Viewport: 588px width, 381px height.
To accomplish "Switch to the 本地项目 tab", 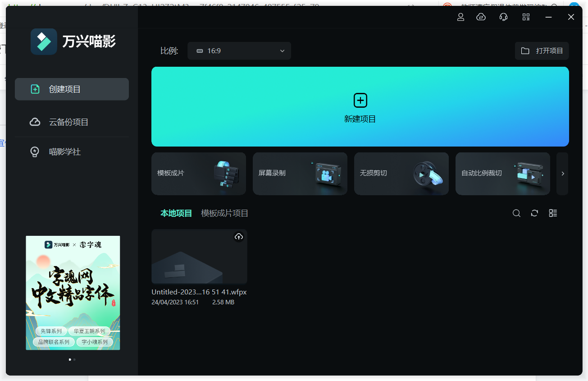I will (x=176, y=213).
